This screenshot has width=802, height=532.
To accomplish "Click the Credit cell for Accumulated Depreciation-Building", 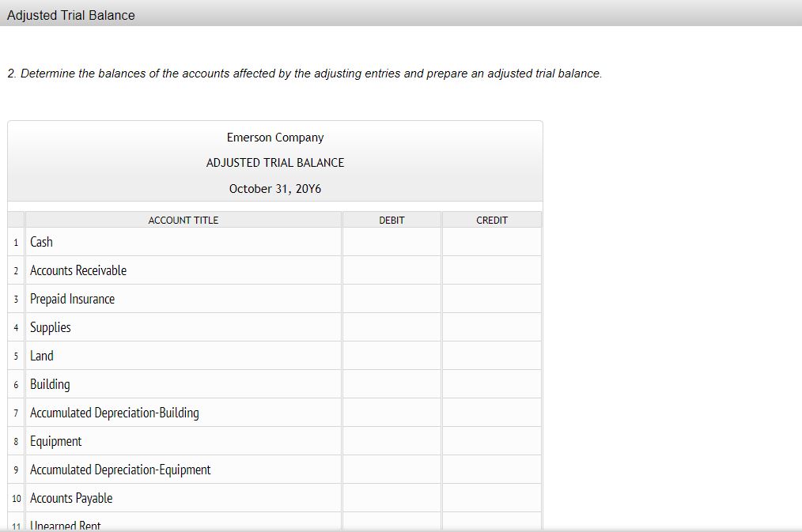I will point(491,412).
